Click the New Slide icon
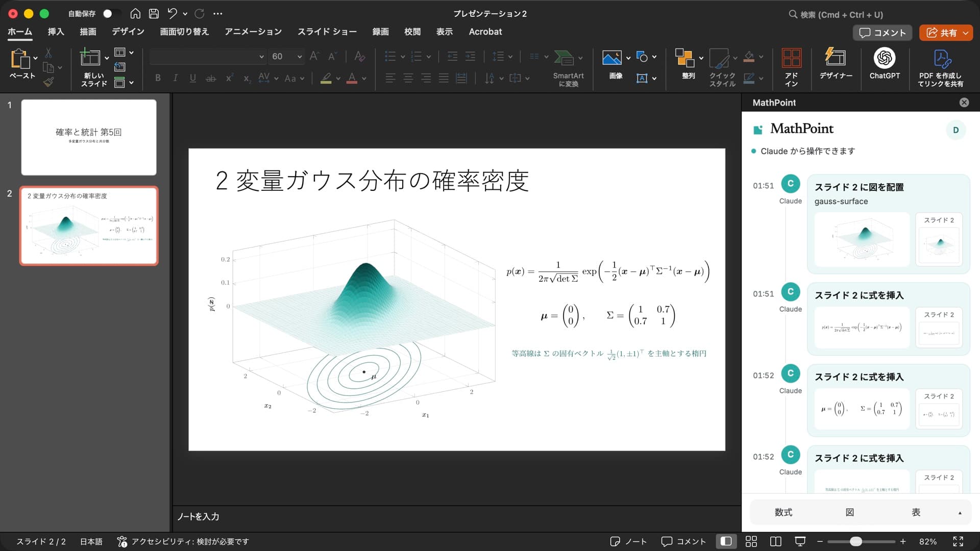 90,57
